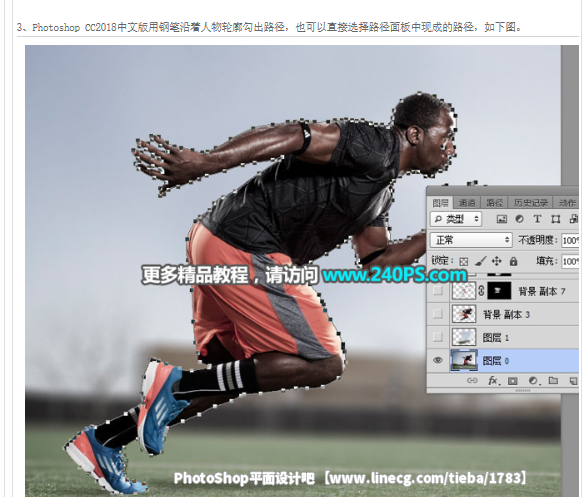Filter layers by pixel image icon
Image resolution: width=582 pixels, height=497 pixels.
pyautogui.click(x=501, y=219)
